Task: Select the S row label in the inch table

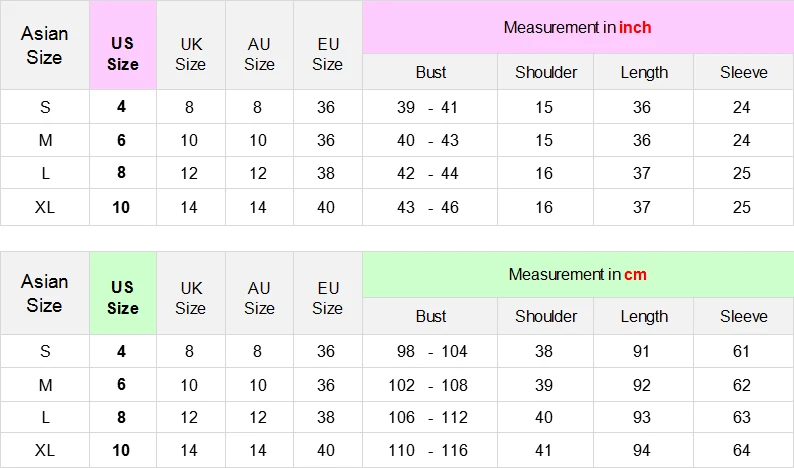Action: [45, 107]
